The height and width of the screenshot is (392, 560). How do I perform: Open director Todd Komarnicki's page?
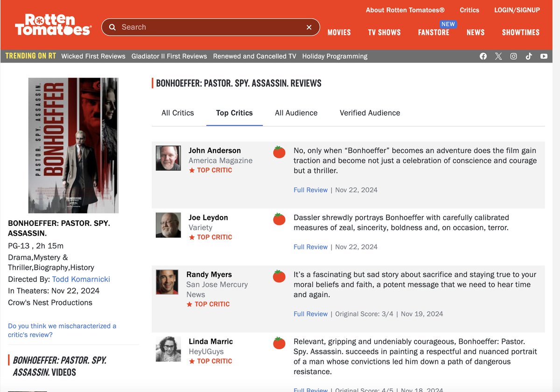(81, 279)
